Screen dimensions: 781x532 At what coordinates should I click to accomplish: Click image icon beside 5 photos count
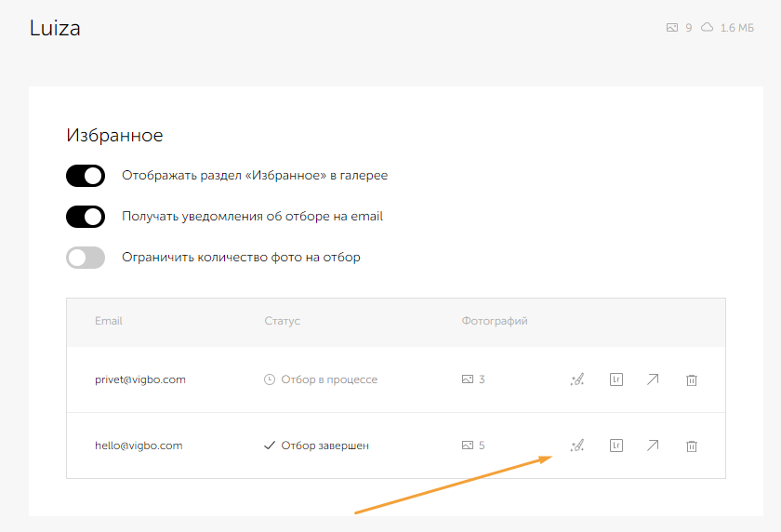[467, 446]
